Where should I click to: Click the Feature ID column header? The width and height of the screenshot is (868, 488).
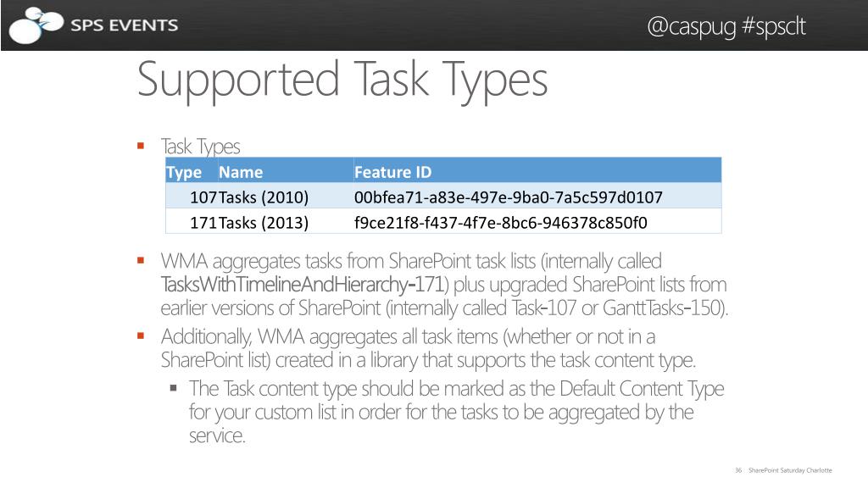click(x=392, y=172)
